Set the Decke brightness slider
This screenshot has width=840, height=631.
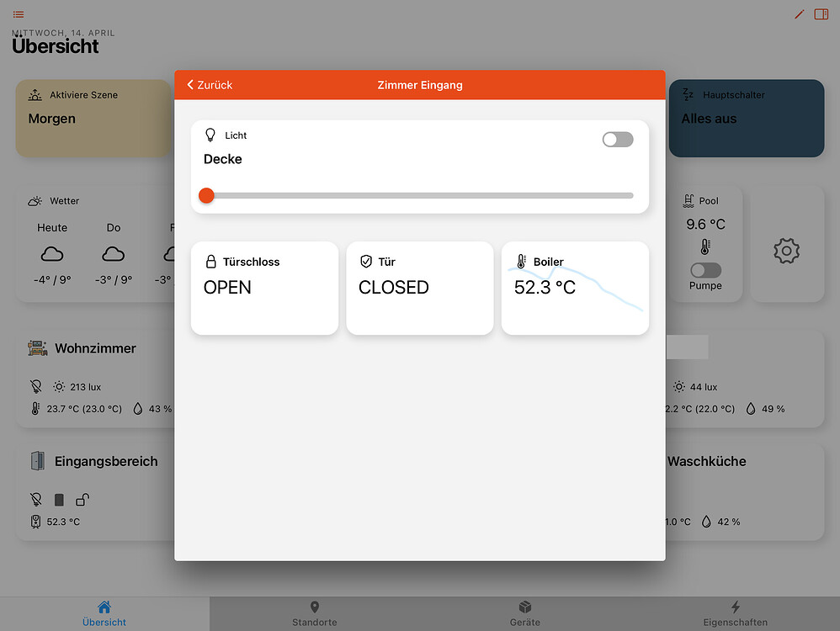[x=206, y=195]
